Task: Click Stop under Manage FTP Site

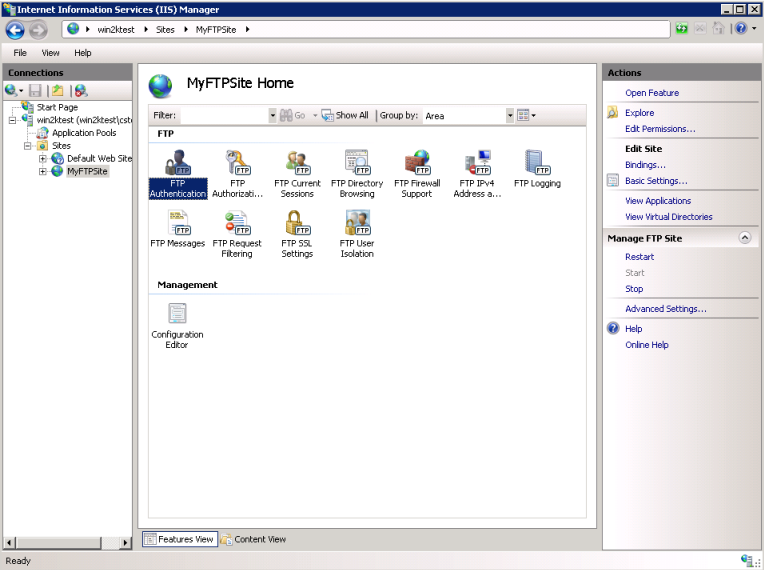Action: (x=634, y=289)
